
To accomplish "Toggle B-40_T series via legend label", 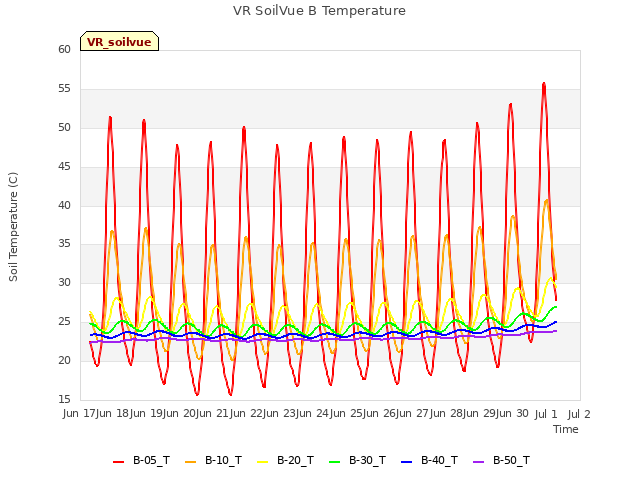I will tap(440, 460).
